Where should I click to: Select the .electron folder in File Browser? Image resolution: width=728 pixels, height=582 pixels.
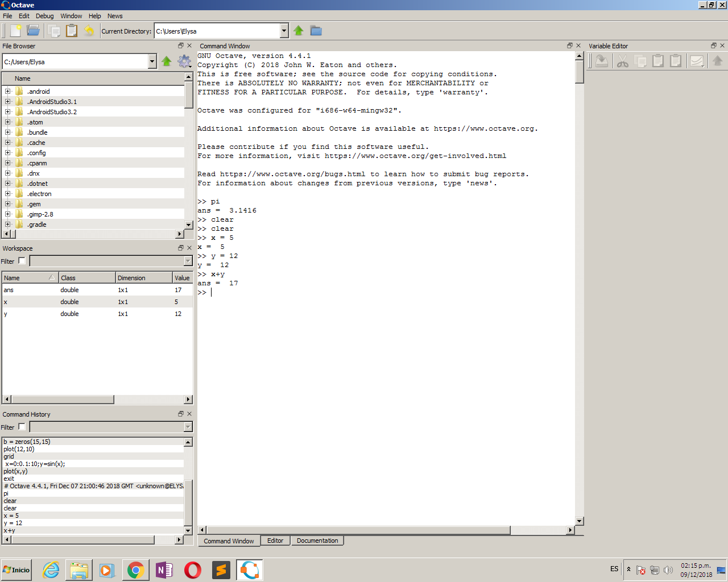(39, 194)
